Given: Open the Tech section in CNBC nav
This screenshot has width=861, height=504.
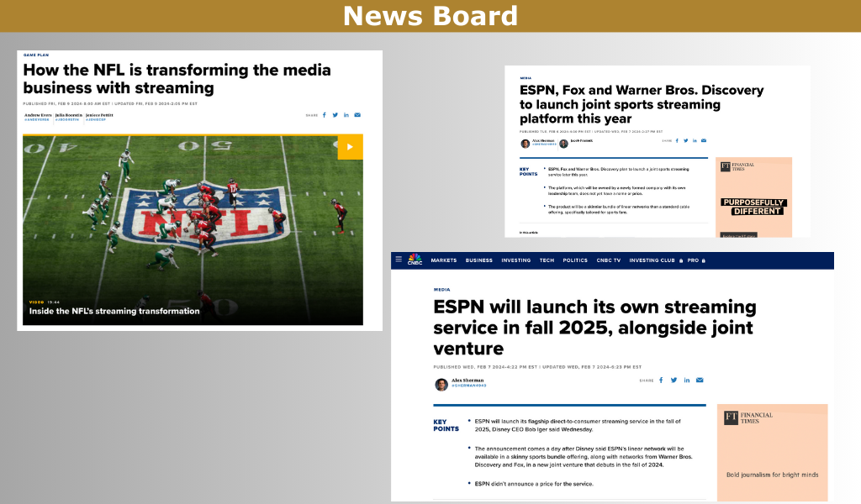Looking at the screenshot, I should [547, 260].
